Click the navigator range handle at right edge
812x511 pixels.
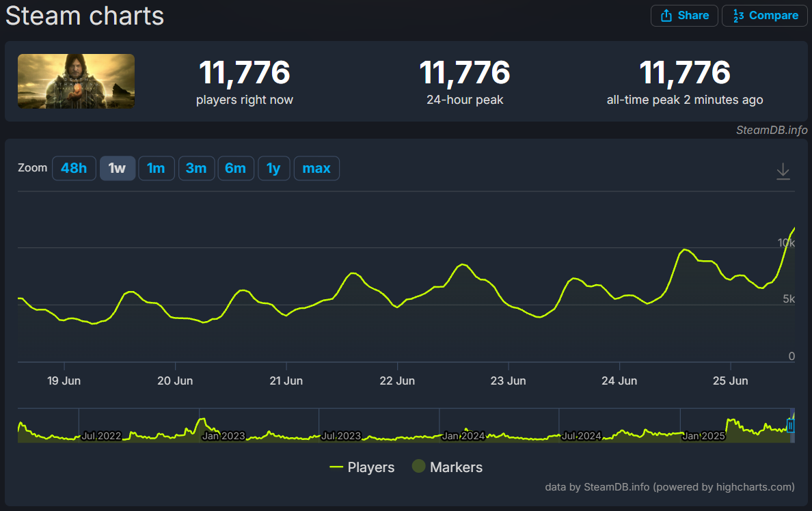click(790, 426)
